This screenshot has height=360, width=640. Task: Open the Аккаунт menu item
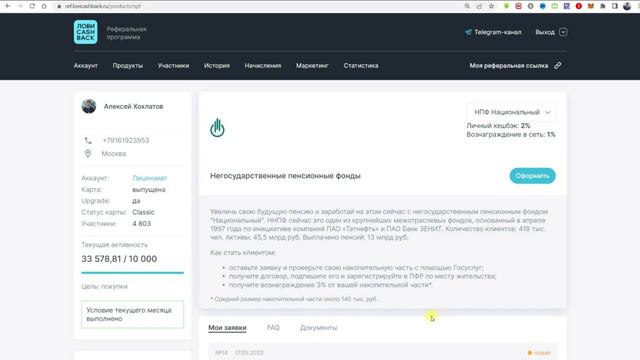[85, 66]
